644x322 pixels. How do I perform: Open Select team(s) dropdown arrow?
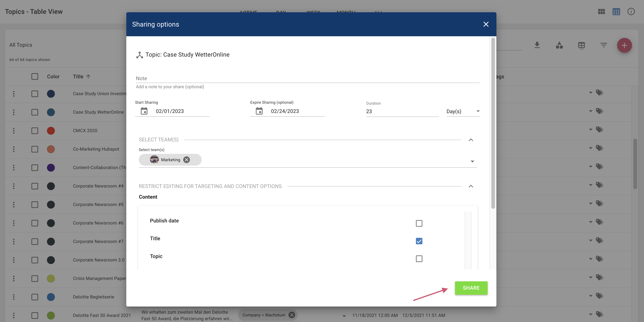(x=472, y=161)
